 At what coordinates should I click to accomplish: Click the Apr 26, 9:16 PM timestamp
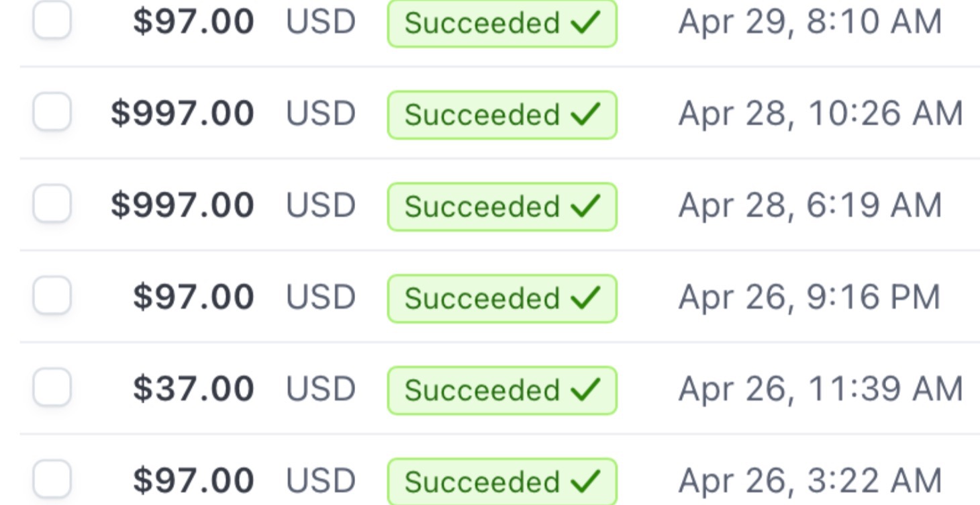[809, 297]
